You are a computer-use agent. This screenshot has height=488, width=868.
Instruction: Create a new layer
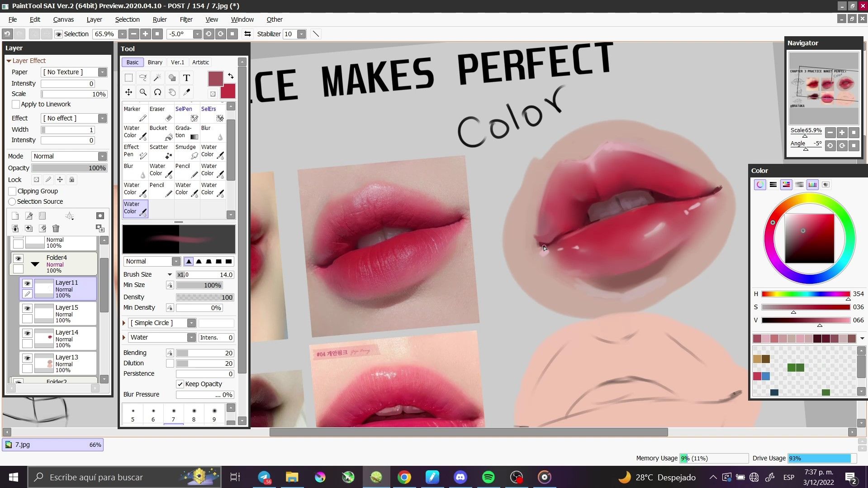click(x=15, y=215)
